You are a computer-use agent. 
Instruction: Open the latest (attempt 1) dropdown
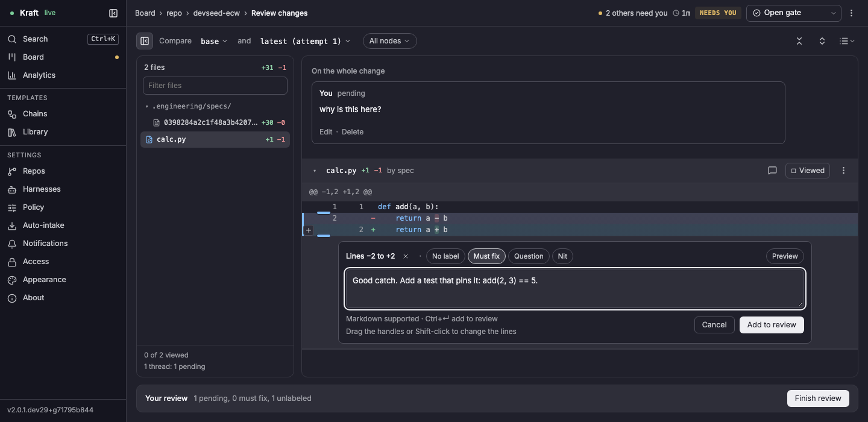click(x=305, y=41)
